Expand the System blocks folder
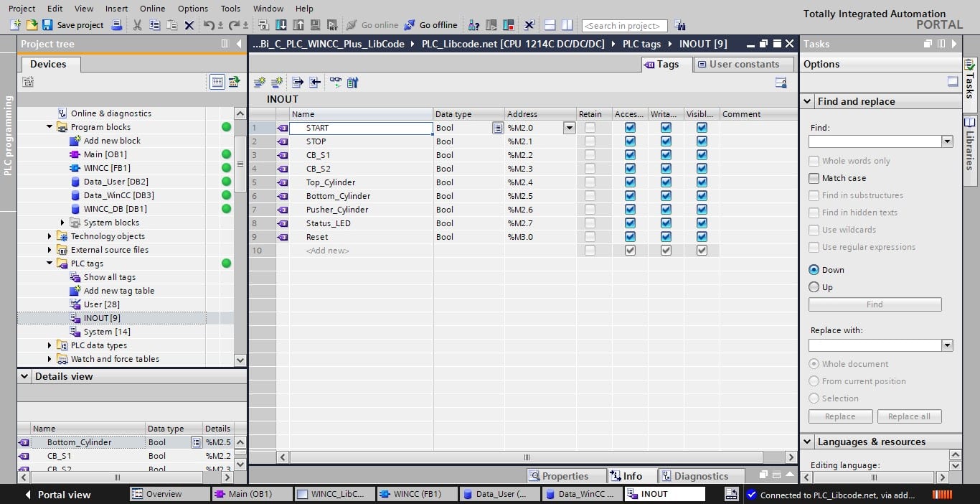980x504 pixels. pyautogui.click(x=62, y=223)
